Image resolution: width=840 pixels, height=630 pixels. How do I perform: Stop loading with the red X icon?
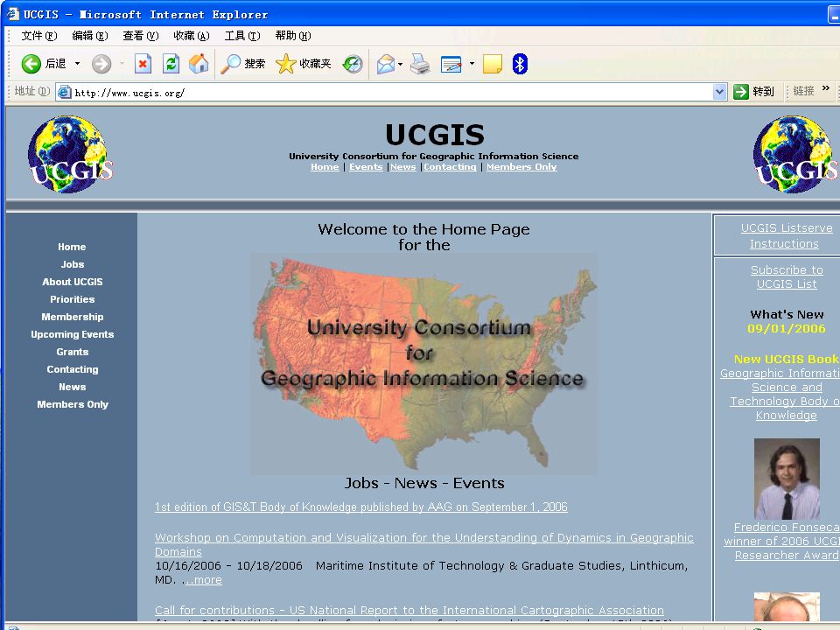pyautogui.click(x=143, y=64)
